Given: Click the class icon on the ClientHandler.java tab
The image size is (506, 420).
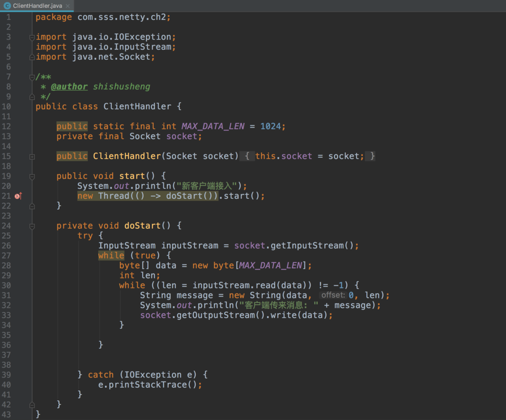Looking at the screenshot, I should pos(7,6).
